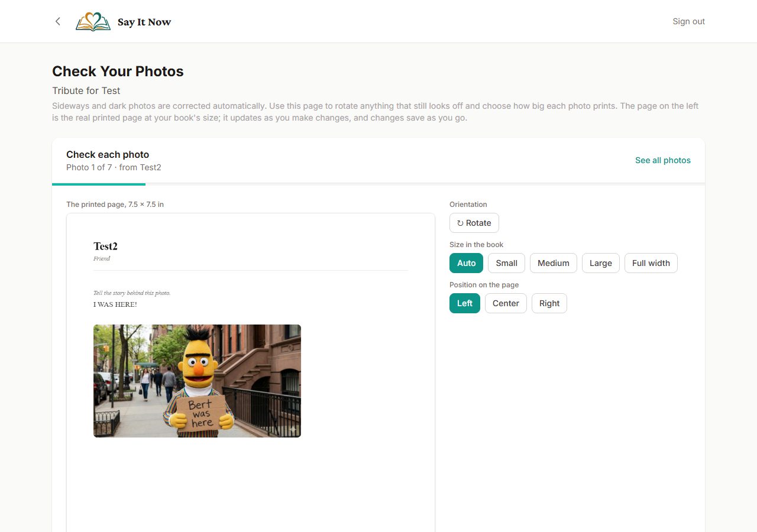Click Photo 1 of 7 · from Test2
The image size is (757, 532).
click(x=114, y=167)
